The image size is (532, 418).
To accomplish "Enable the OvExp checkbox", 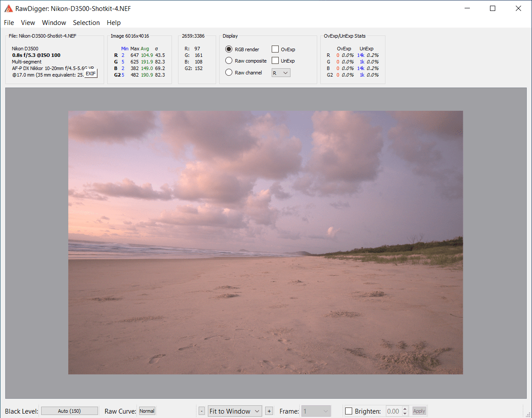I will coord(283,49).
